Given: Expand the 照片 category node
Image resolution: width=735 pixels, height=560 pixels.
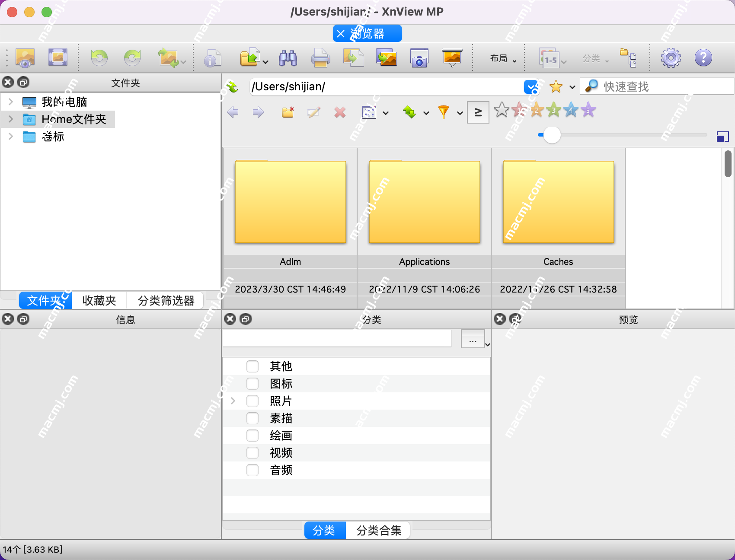Looking at the screenshot, I should [x=233, y=401].
